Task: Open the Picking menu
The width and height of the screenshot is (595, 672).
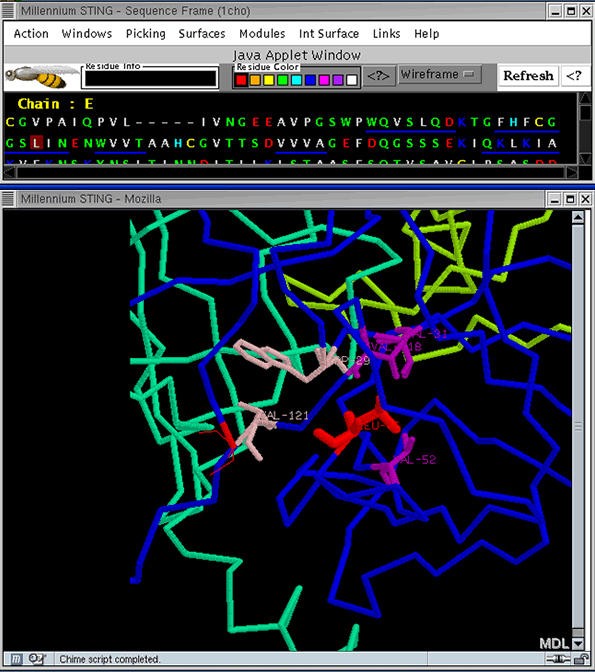Action: (x=146, y=33)
